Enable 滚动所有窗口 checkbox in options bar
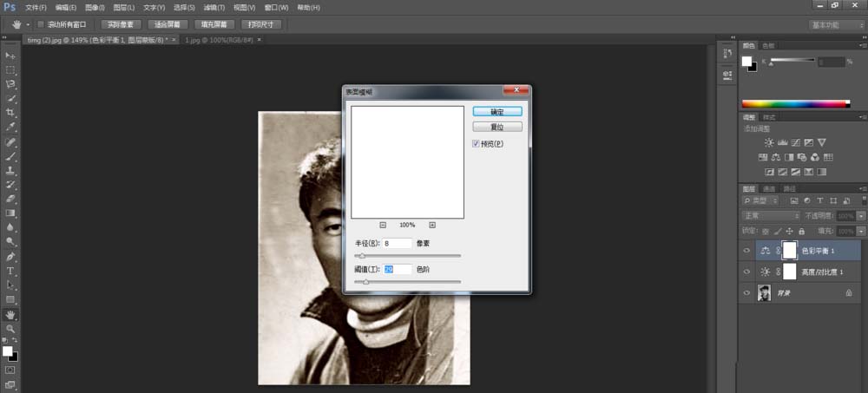 (x=41, y=24)
